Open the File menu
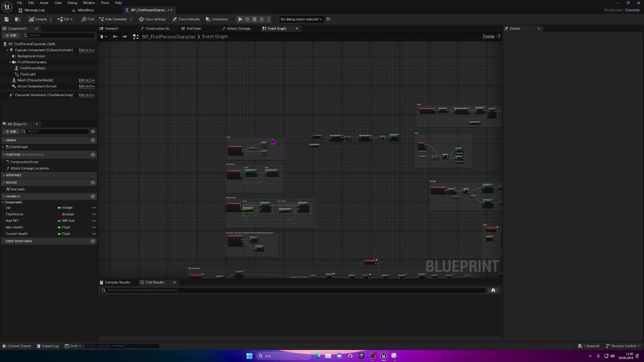This screenshot has width=644, height=362. (x=19, y=3)
